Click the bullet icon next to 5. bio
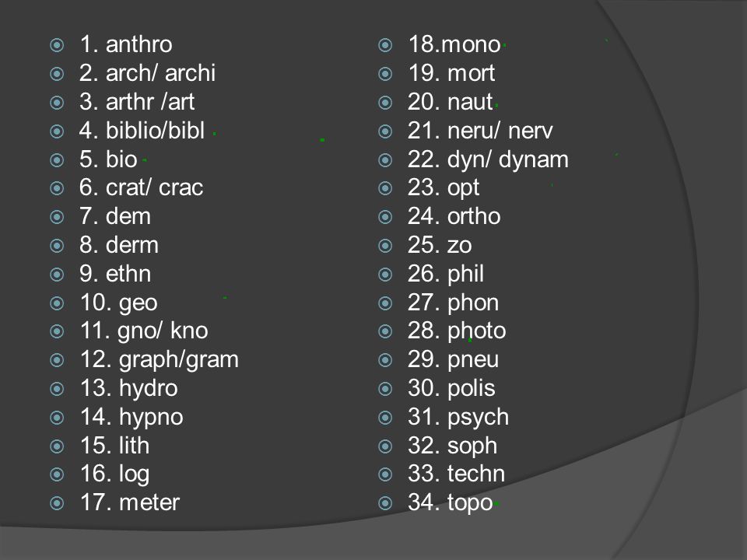This screenshot has width=747, height=560. tap(57, 160)
